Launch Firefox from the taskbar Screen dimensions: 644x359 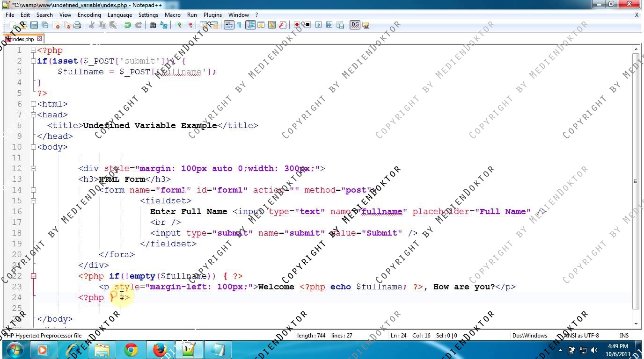[x=160, y=350]
